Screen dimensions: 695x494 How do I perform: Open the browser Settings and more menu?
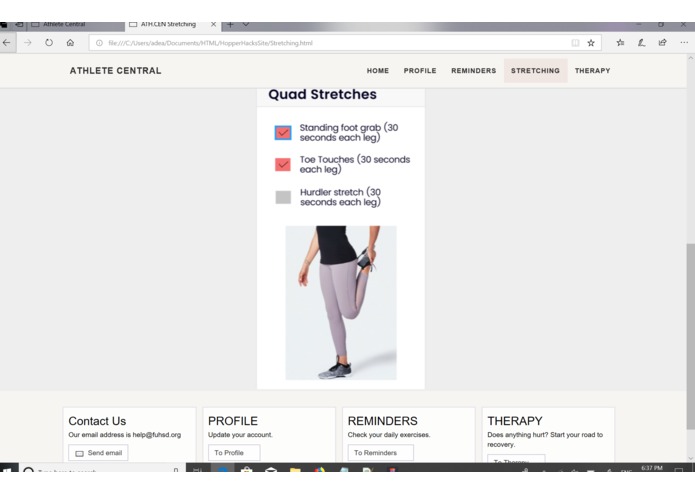pos(684,43)
